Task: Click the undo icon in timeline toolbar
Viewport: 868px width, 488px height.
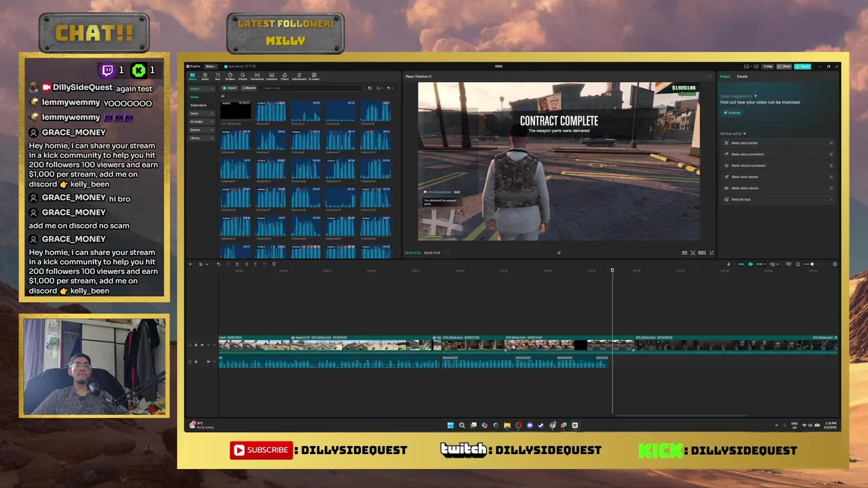Action: [218, 264]
